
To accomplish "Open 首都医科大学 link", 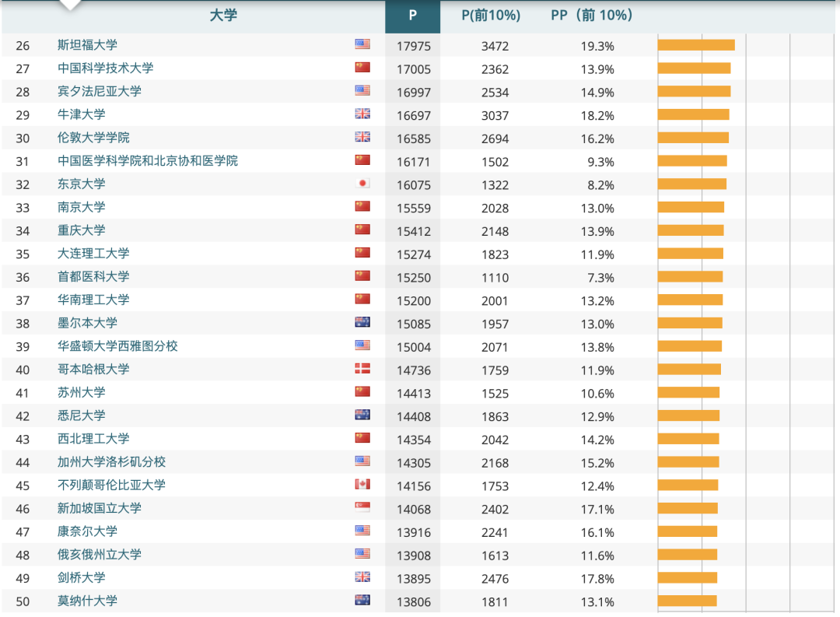I will pos(94,277).
